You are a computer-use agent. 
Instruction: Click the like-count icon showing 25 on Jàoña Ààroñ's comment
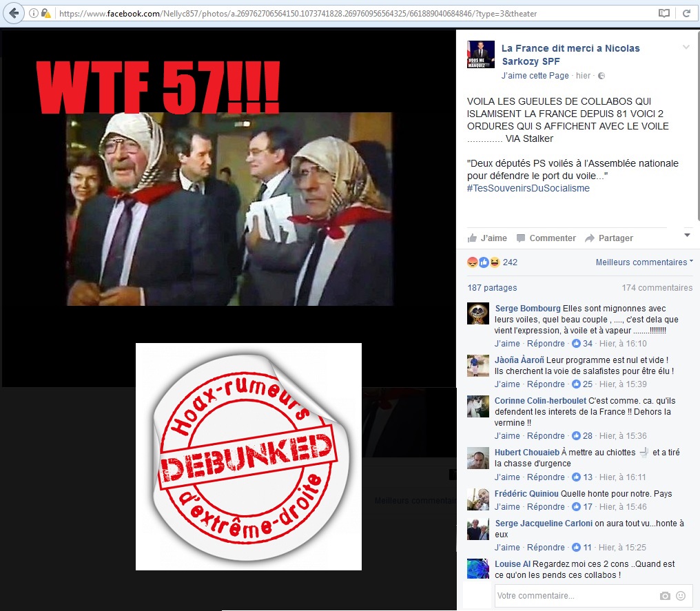[577, 384]
